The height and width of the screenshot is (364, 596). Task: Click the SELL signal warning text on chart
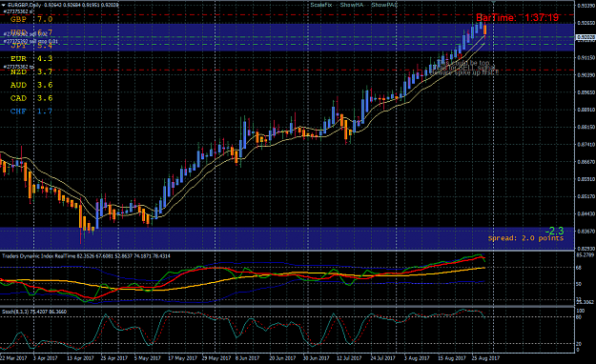(x=465, y=68)
